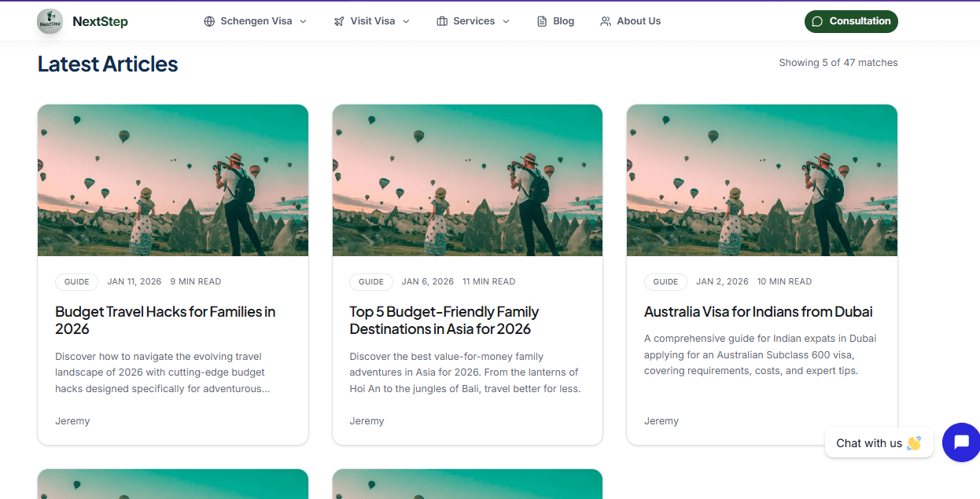Click the NextStep round logo icon
Viewport: 980px width, 499px height.
click(x=50, y=21)
